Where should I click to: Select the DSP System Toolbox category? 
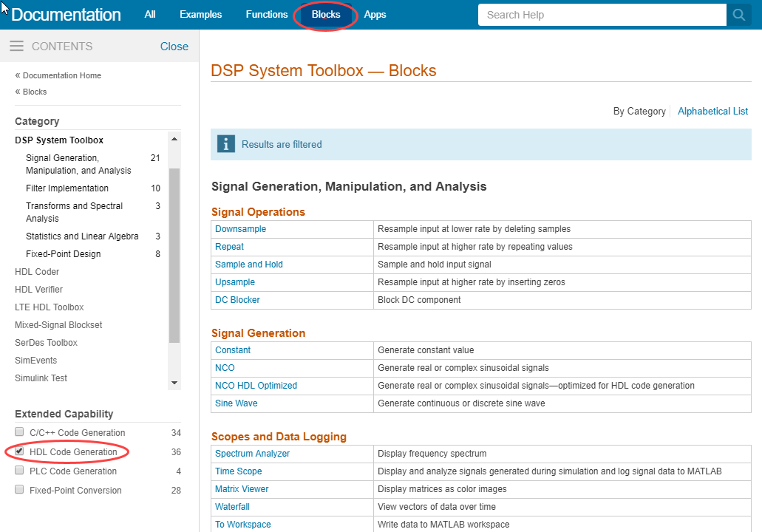pyautogui.click(x=59, y=140)
